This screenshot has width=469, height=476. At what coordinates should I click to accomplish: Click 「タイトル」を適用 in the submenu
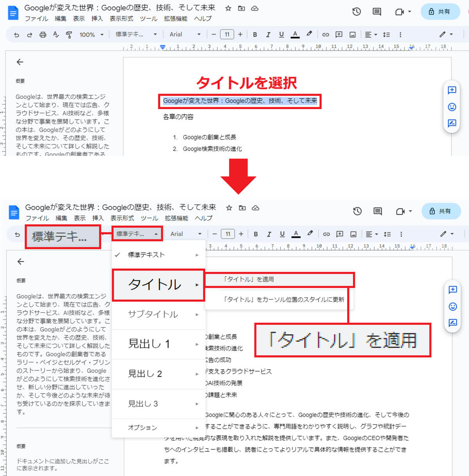pyautogui.click(x=279, y=279)
